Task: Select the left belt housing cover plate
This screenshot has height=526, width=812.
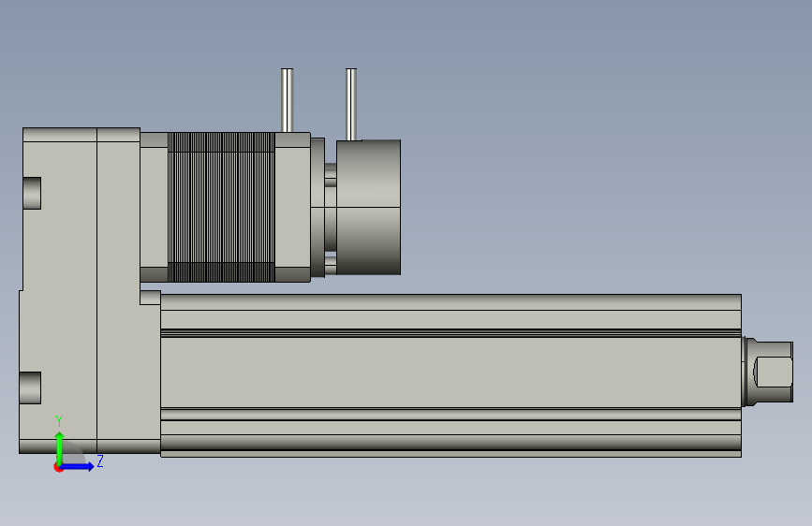Action: pyautogui.click(x=58, y=290)
